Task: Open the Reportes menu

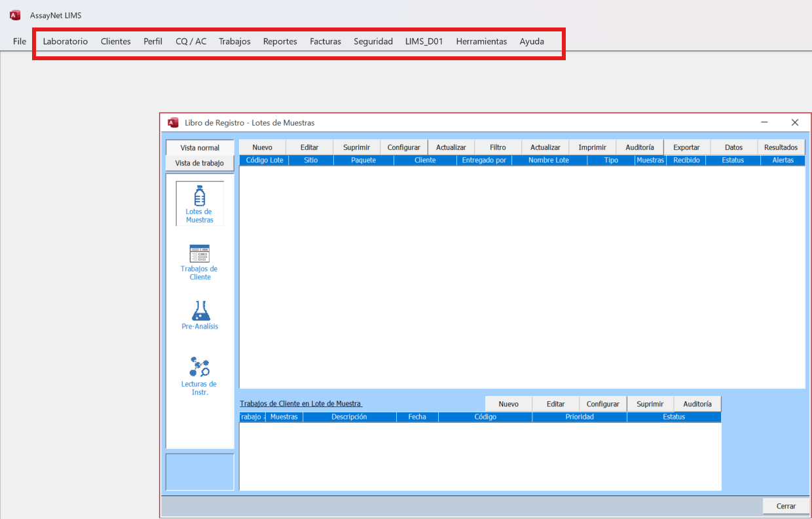Action: 280,41
